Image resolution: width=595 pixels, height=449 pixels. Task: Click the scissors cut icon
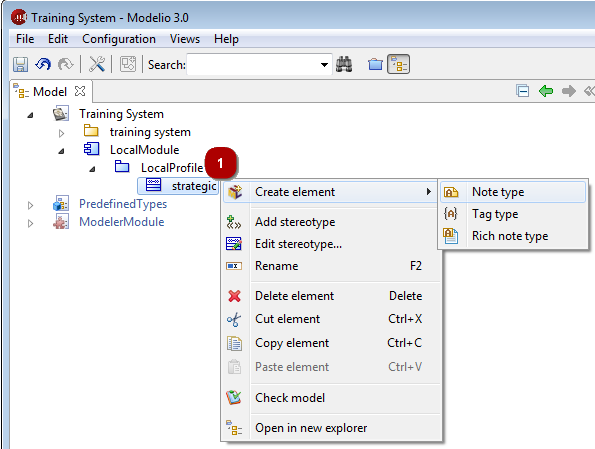(x=234, y=319)
